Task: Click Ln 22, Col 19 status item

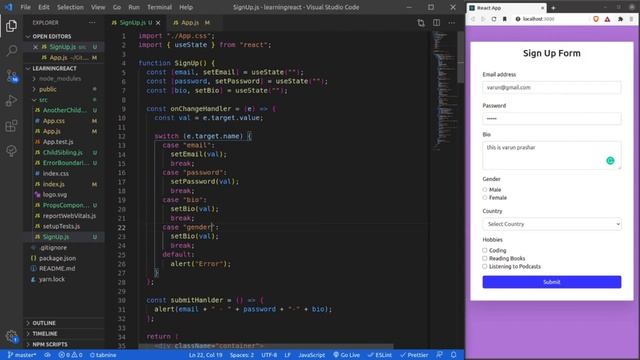Action: (x=205, y=355)
